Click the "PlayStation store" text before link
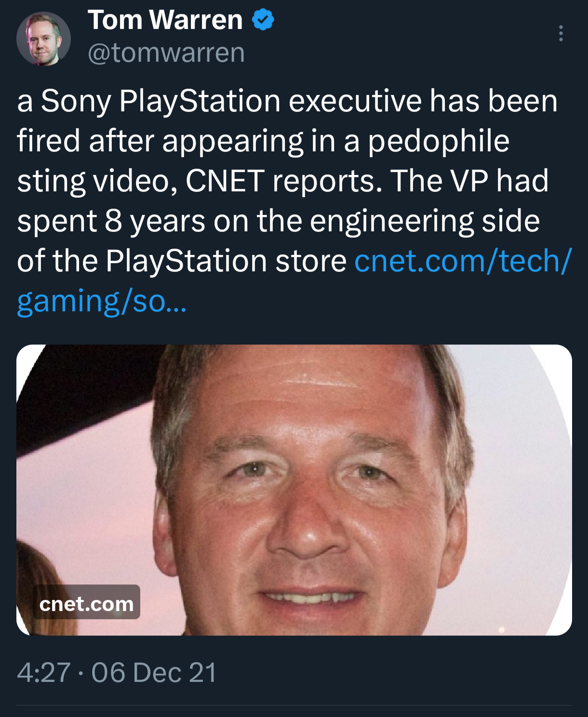The image size is (588, 717). 226,261
